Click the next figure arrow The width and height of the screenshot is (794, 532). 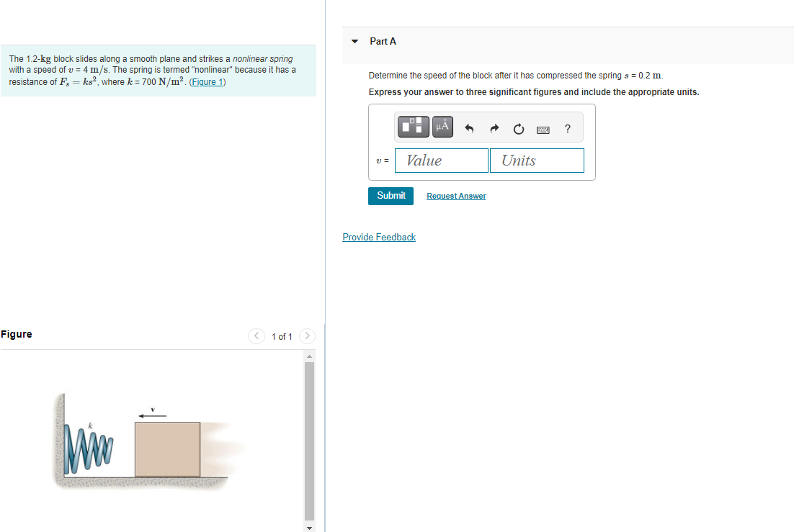(307, 335)
